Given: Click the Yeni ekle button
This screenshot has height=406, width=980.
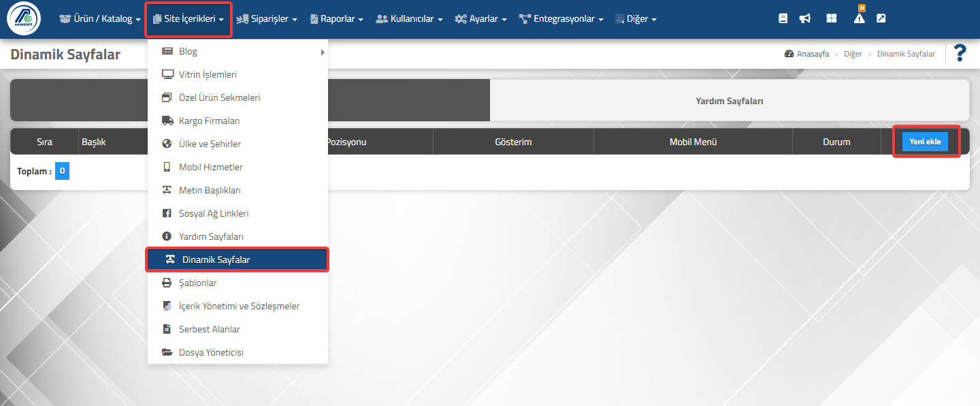Looking at the screenshot, I should point(925,141).
